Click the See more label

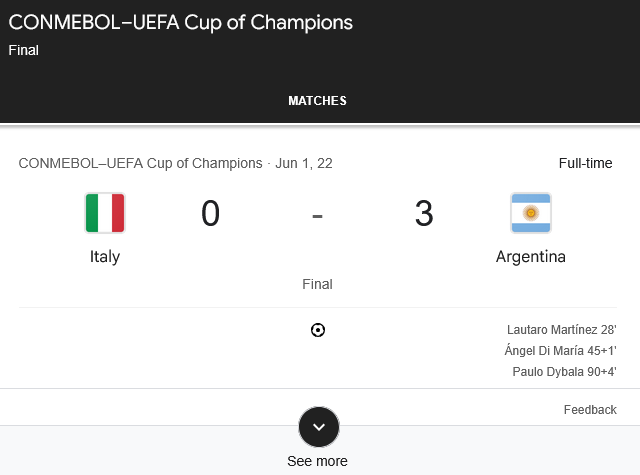(x=318, y=461)
